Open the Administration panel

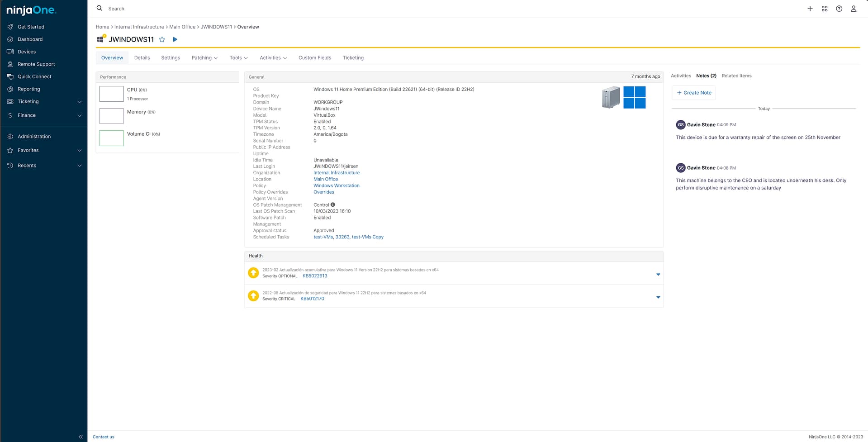(34, 136)
